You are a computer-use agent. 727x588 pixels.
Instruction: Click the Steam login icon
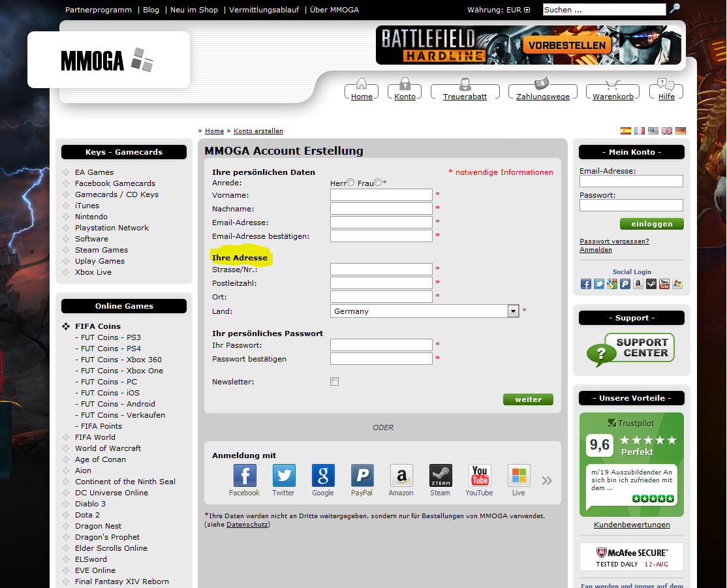[441, 476]
